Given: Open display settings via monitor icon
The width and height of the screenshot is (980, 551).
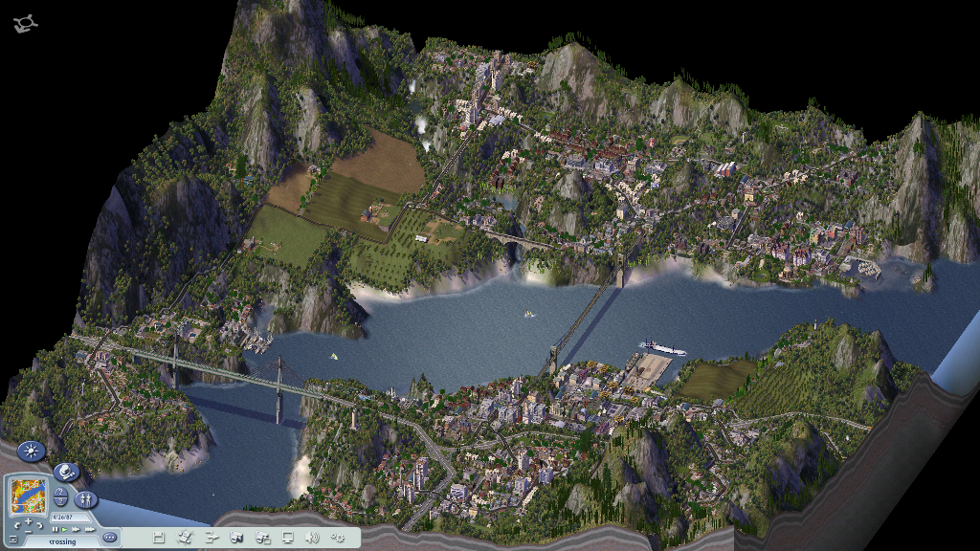Looking at the screenshot, I should tap(287, 538).
